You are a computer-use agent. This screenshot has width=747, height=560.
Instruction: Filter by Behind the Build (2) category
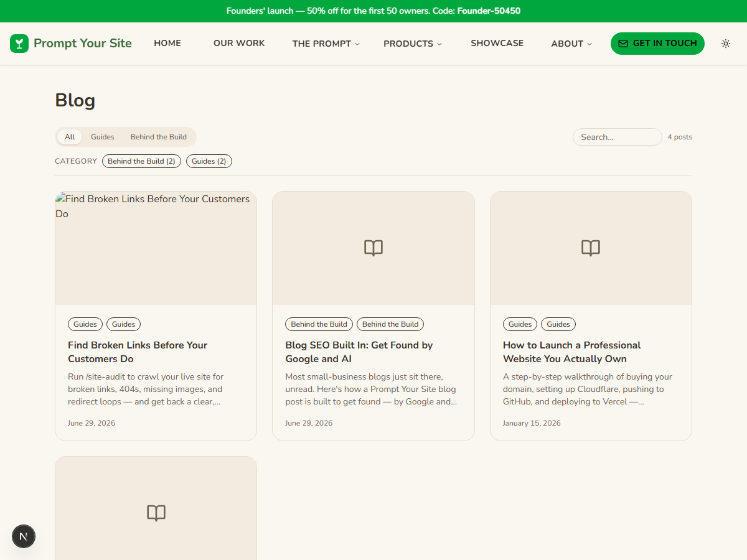(x=141, y=161)
